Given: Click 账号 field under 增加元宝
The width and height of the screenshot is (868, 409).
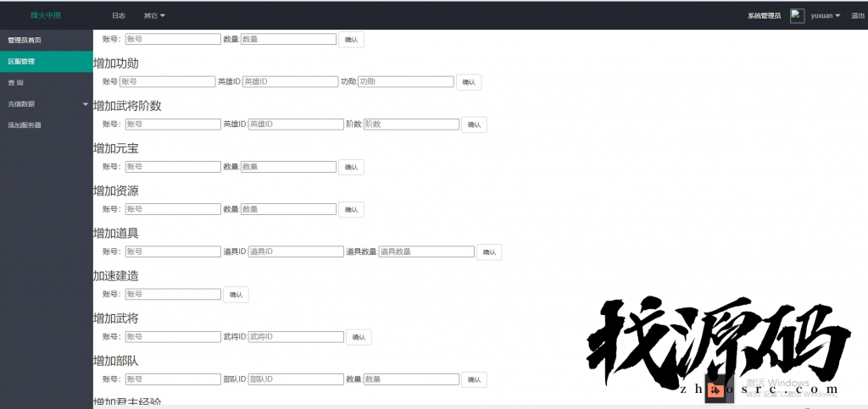Looking at the screenshot, I should click(173, 167).
